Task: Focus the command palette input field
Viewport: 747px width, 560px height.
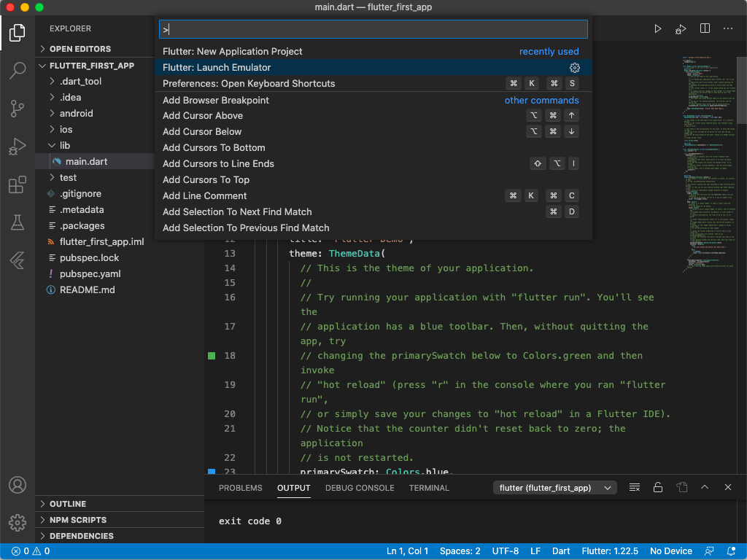Action: click(373, 29)
